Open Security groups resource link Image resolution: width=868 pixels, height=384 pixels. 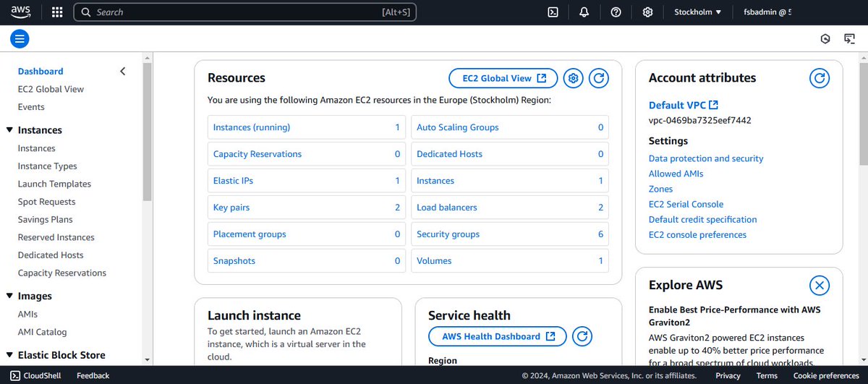448,234
